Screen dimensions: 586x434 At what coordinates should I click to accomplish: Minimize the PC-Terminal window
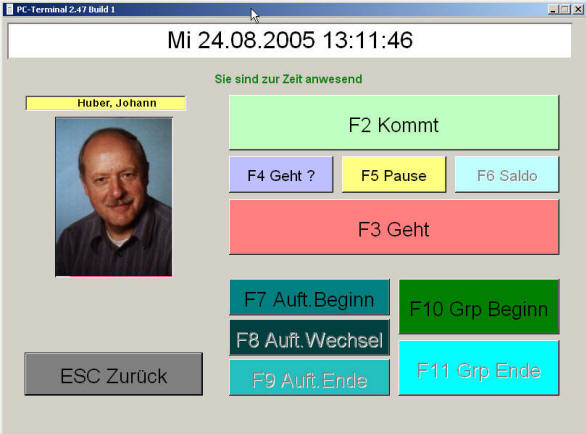pos(553,10)
